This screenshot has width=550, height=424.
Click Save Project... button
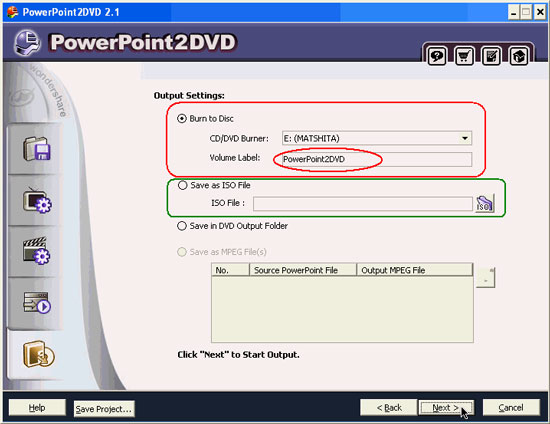[104, 409]
